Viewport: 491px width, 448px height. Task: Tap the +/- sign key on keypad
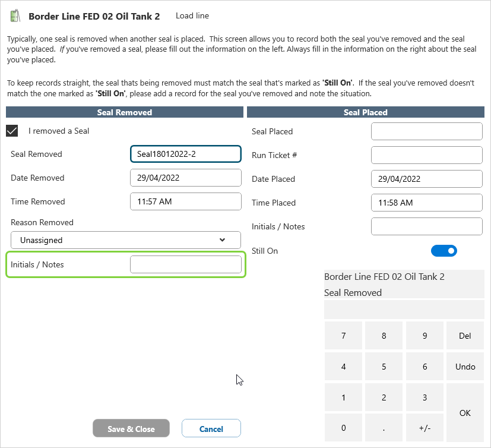(425, 428)
